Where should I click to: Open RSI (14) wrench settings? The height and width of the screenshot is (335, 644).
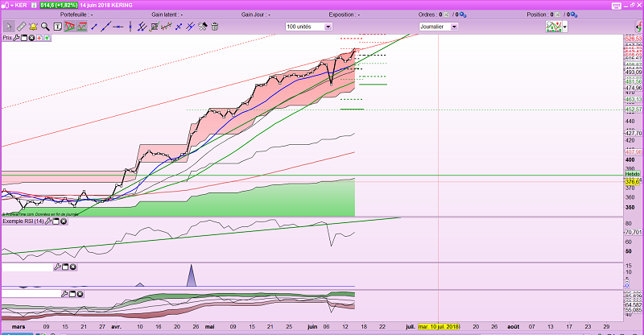tap(48, 221)
